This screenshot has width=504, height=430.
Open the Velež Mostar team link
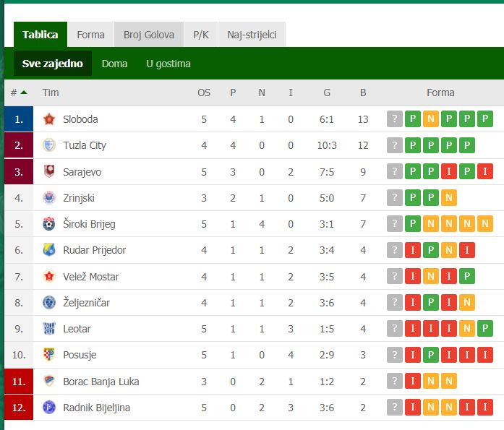[90, 277]
